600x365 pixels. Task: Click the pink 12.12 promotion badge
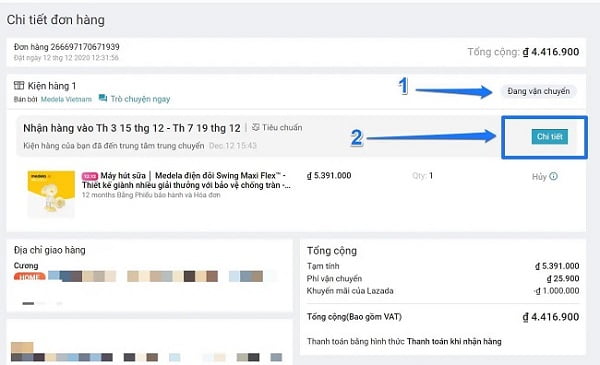click(x=90, y=176)
